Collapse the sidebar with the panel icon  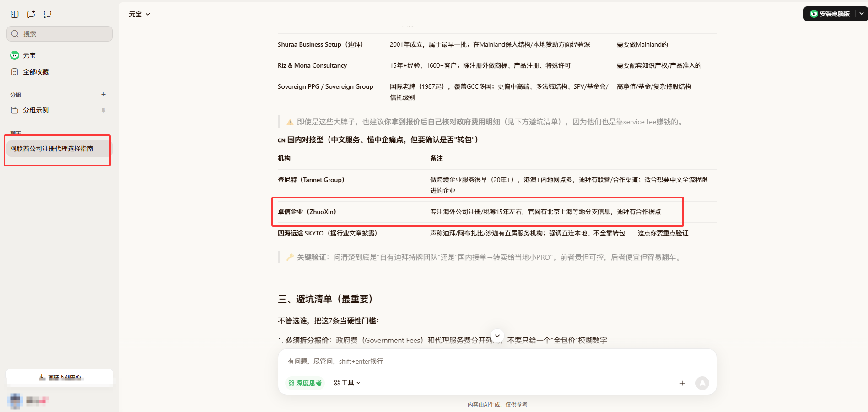click(x=15, y=14)
